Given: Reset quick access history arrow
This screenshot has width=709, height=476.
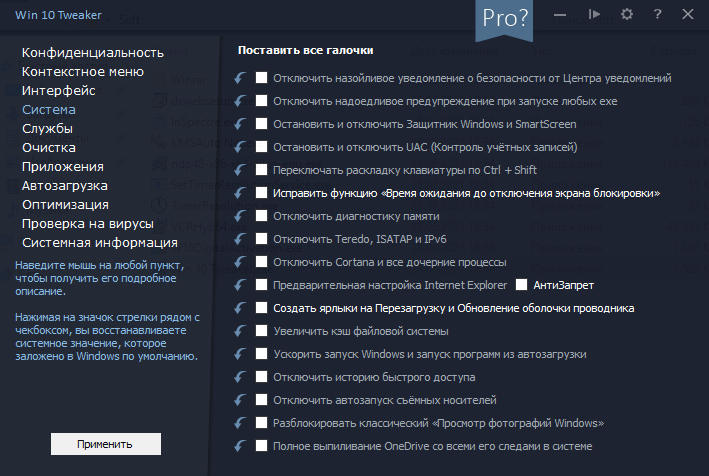Looking at the screenshot, I should tap(241, 377).
